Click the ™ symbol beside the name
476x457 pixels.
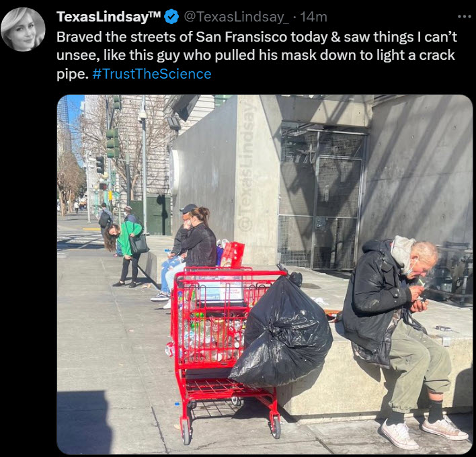point(155,14)
